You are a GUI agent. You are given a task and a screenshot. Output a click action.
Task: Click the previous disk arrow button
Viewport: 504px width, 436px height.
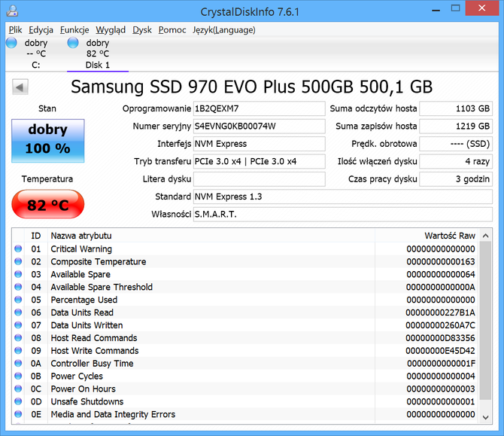click(20, 87)
